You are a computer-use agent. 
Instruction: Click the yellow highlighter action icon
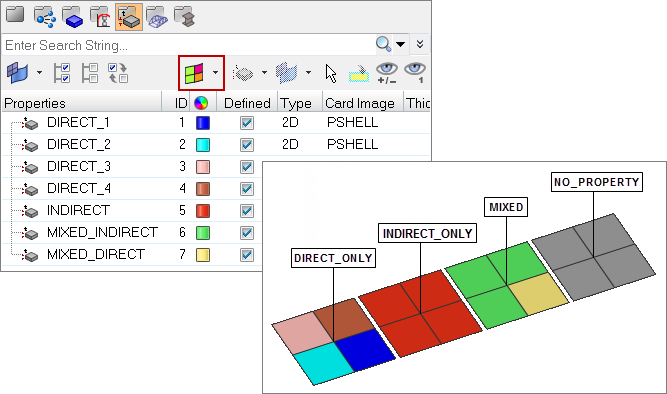(359, 74)
